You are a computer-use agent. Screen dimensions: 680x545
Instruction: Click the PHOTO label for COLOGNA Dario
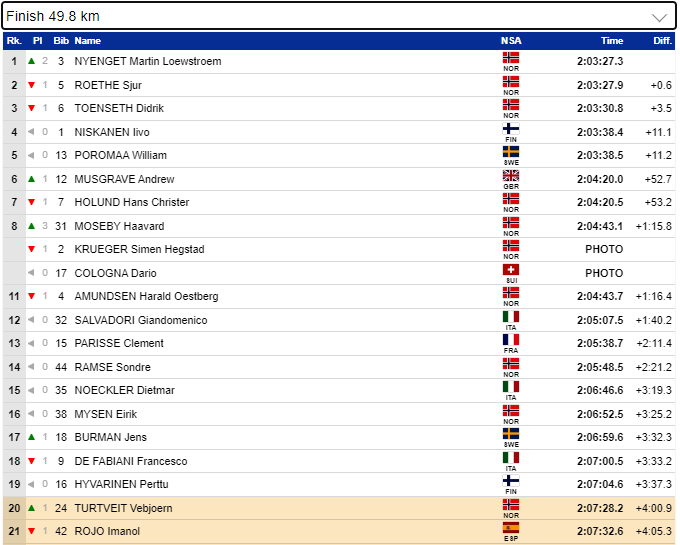[603, 273]
